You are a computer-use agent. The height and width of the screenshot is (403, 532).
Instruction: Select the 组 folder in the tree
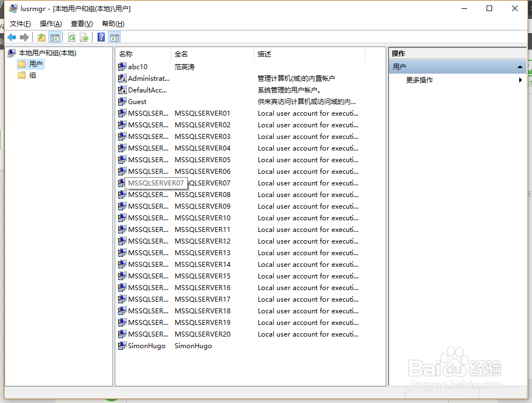(32, 75)
